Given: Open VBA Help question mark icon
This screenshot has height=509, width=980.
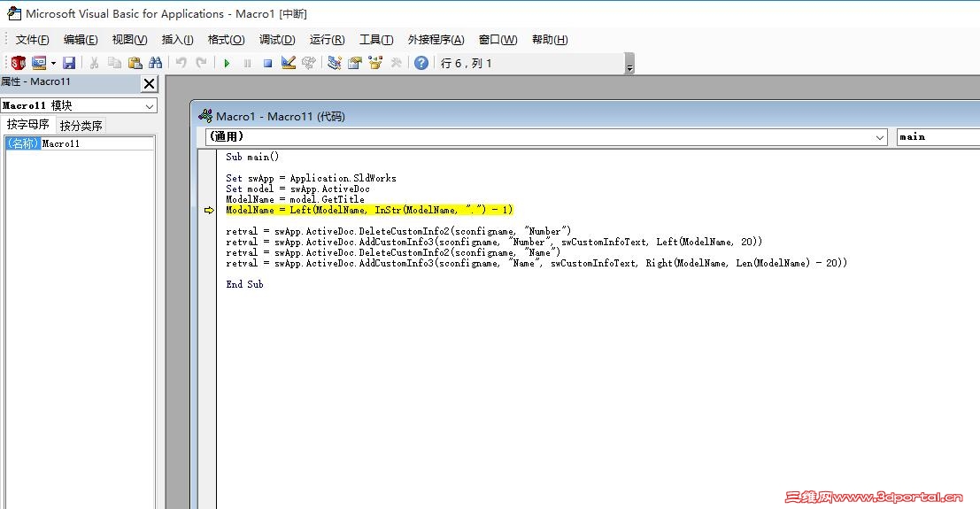Looking at the screenshot, I should 421,63.
